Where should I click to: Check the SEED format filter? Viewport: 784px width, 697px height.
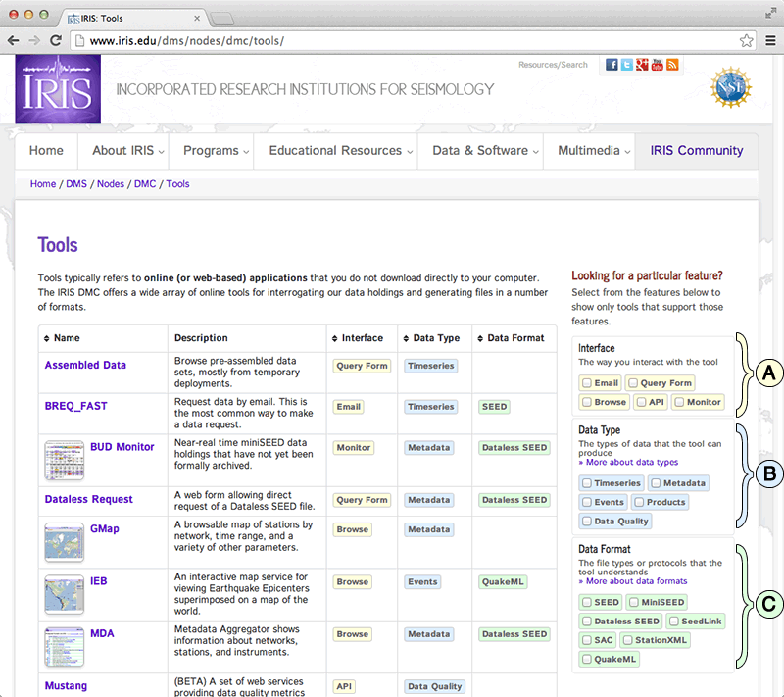pyautogui.click(x=587, y=602)
